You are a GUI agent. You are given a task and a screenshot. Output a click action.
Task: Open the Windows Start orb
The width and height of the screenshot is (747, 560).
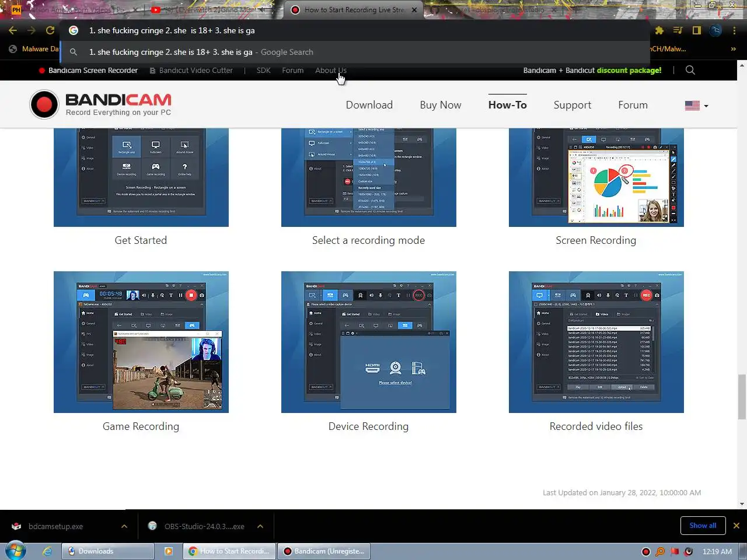pos(15,551)
